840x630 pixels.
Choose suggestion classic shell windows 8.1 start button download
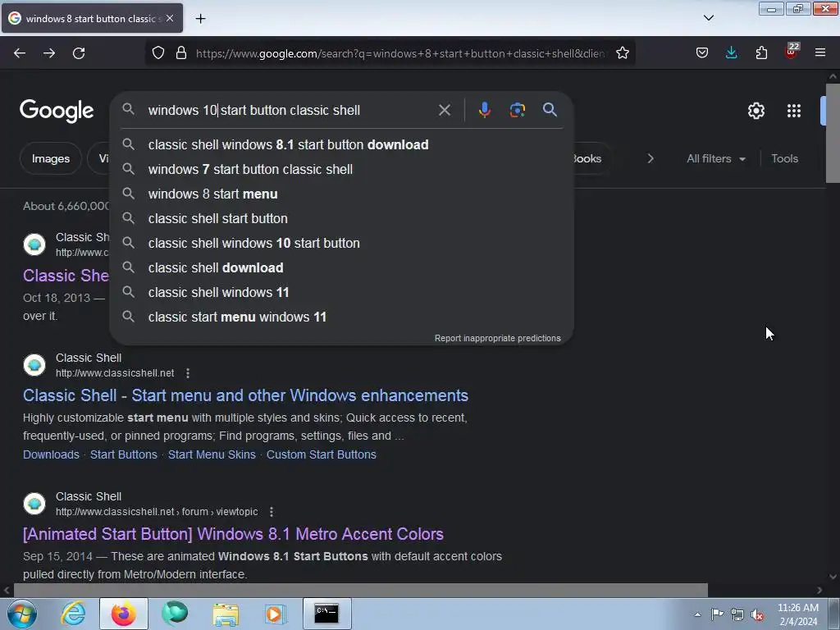[341, 144]
